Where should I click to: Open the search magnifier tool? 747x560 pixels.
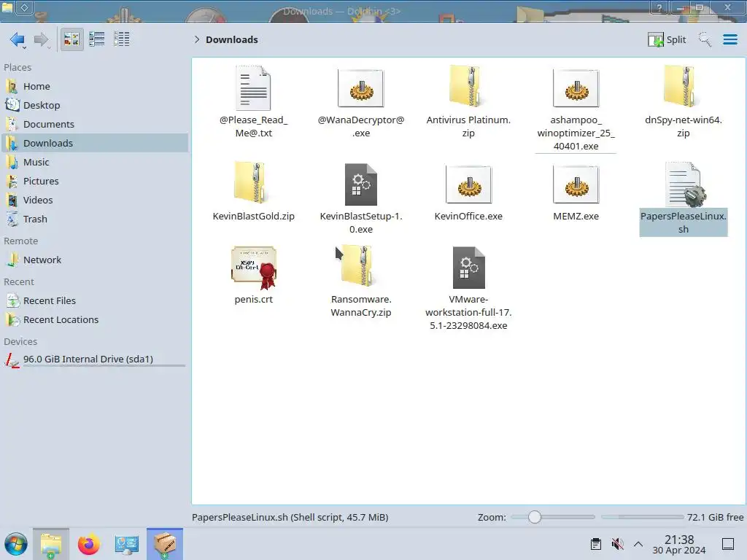click(705, 39)
